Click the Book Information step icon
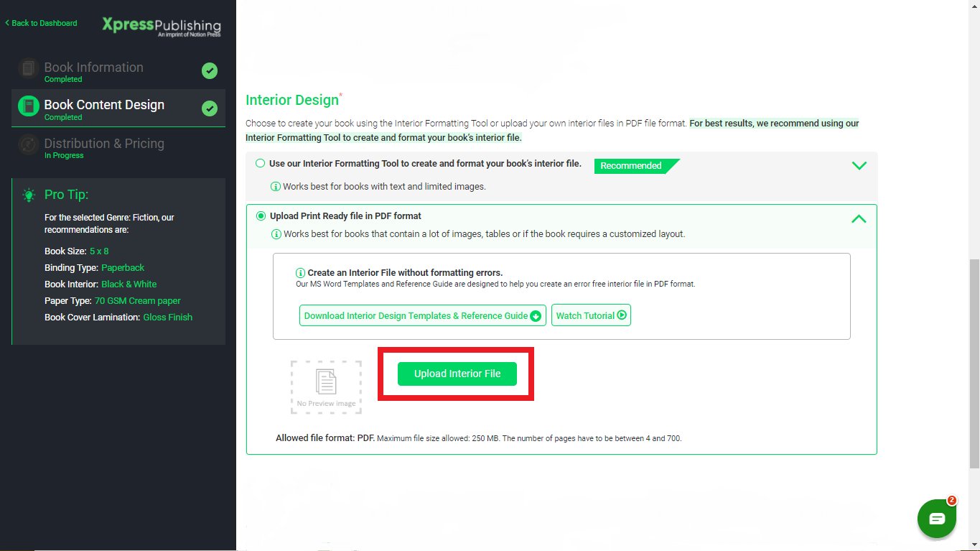Screen dimensions: 980x551 [28, 68]
